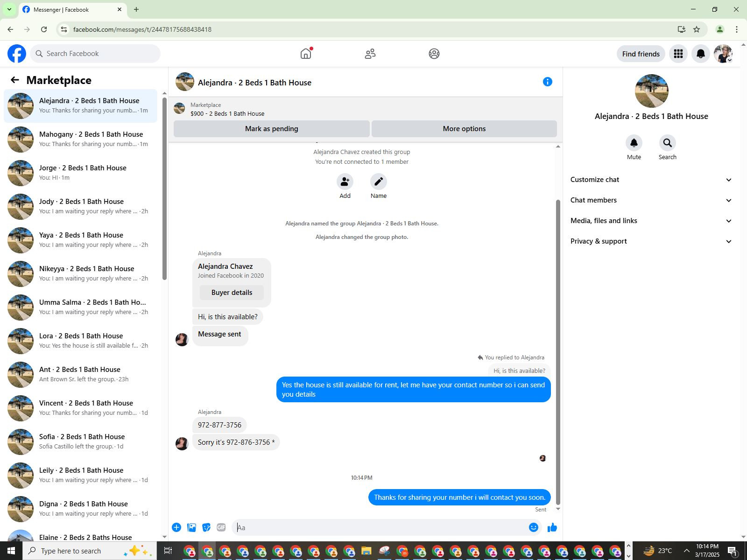Open the account profile picture menu
The height and width of the screenshot is (560, 747).
(x=723, y=54)
